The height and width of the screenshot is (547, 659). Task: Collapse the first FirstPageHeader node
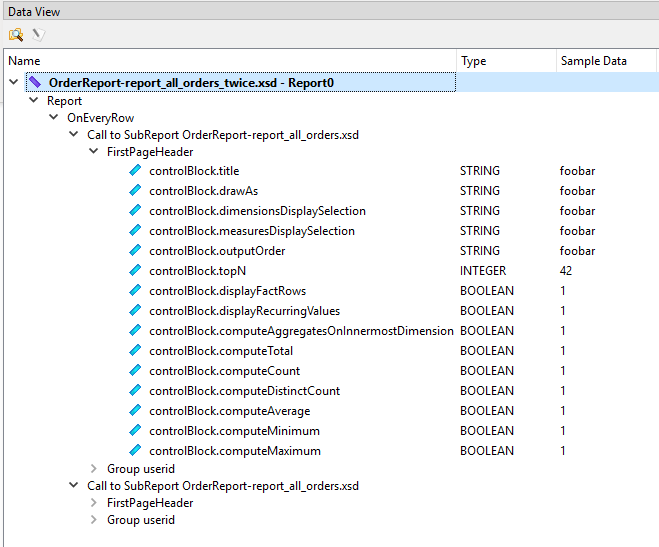[x=94, y=152]
